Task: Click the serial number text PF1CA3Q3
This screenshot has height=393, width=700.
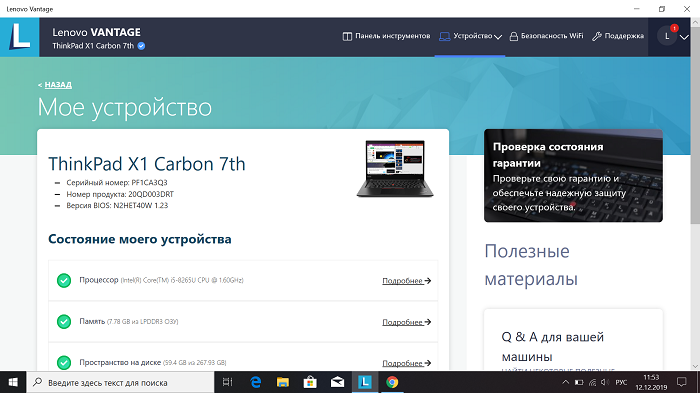Action: coord(150,183)
